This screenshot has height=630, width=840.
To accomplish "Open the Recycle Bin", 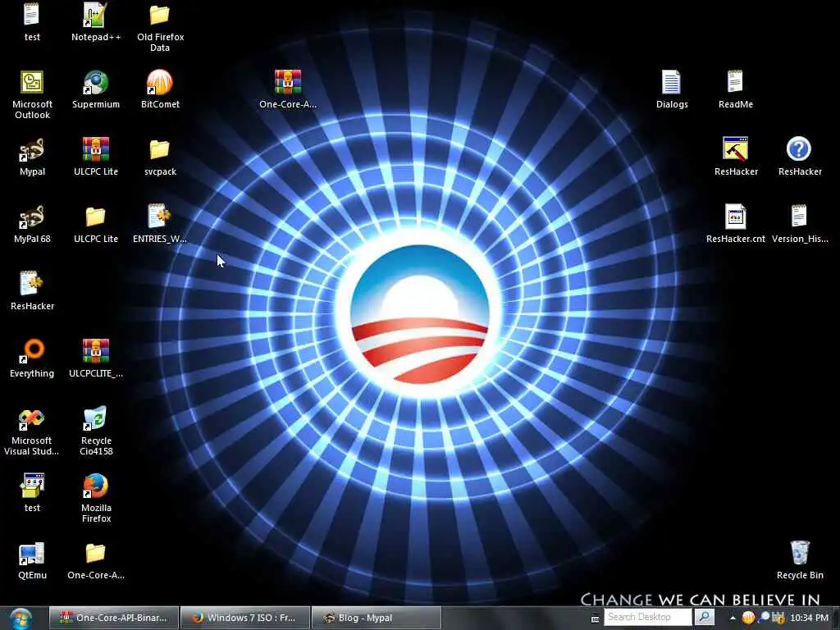I will tap(799, 554).
